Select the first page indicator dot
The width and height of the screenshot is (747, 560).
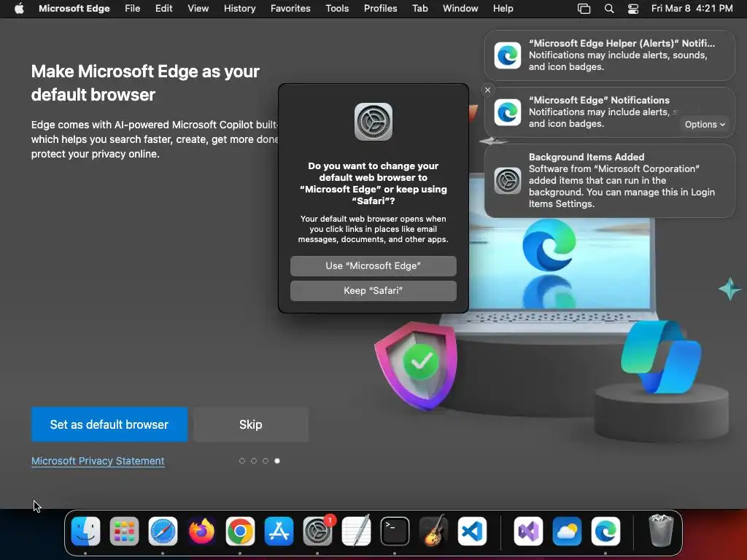point(242,461)
